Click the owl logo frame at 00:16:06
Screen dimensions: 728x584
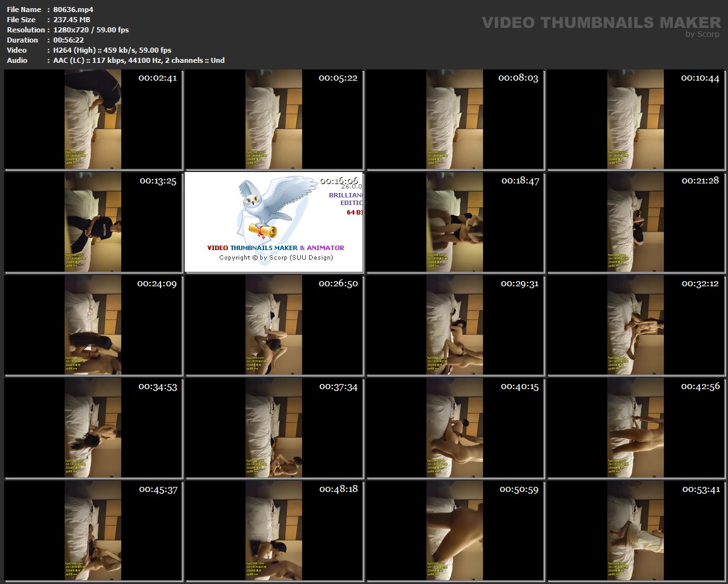(x=274, y=222)
